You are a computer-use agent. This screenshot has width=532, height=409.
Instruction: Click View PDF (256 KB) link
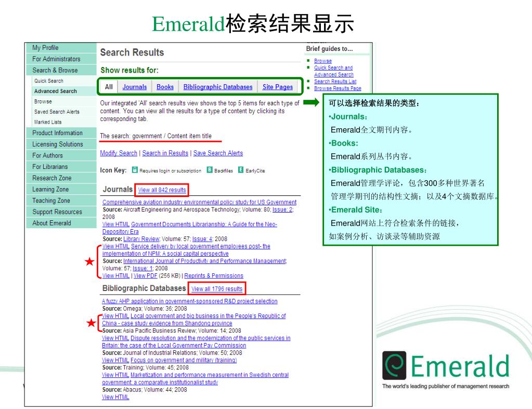145,276
